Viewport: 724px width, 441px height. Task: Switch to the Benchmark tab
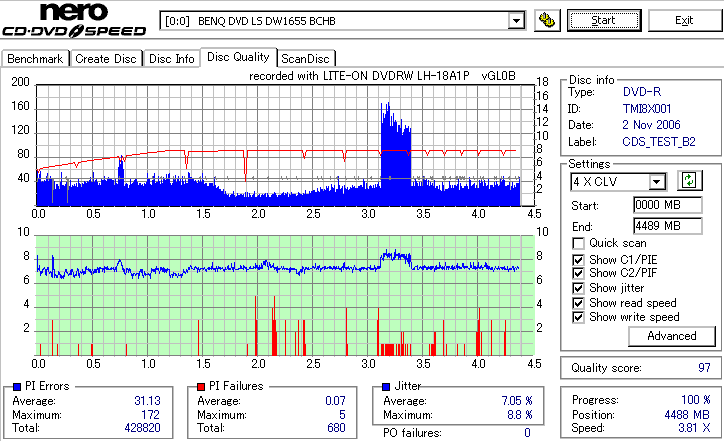pos(35,59)
